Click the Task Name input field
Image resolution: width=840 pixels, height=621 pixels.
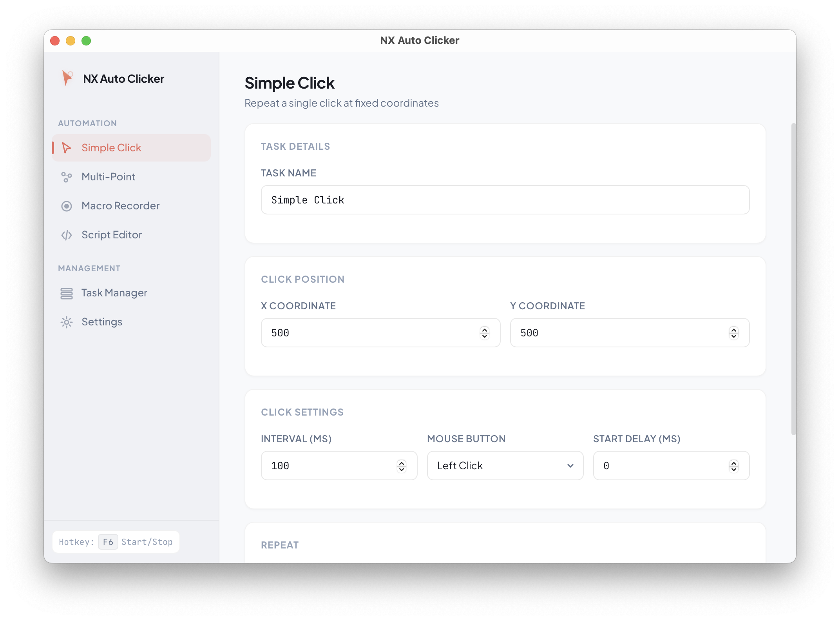[x=505, y=200]
